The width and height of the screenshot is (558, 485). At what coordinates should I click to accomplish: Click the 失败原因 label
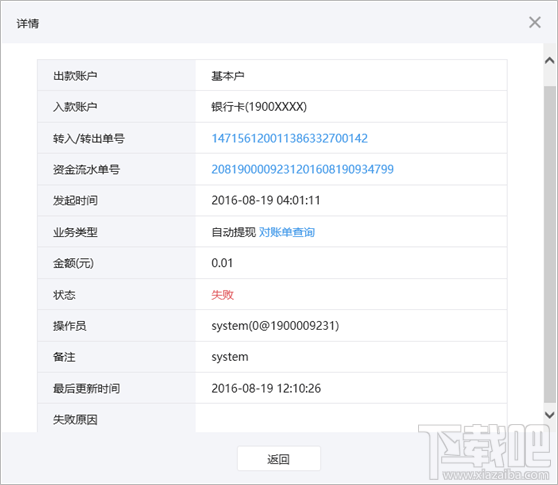point(75,420)
